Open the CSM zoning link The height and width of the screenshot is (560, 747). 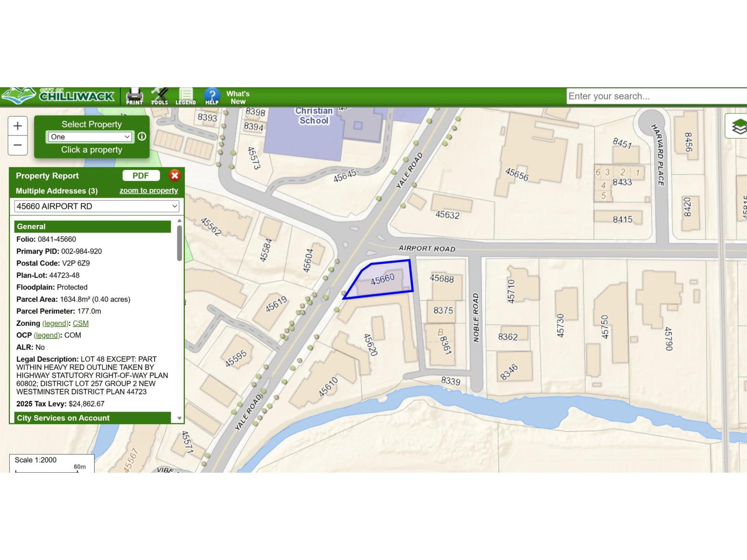(80, 323)
